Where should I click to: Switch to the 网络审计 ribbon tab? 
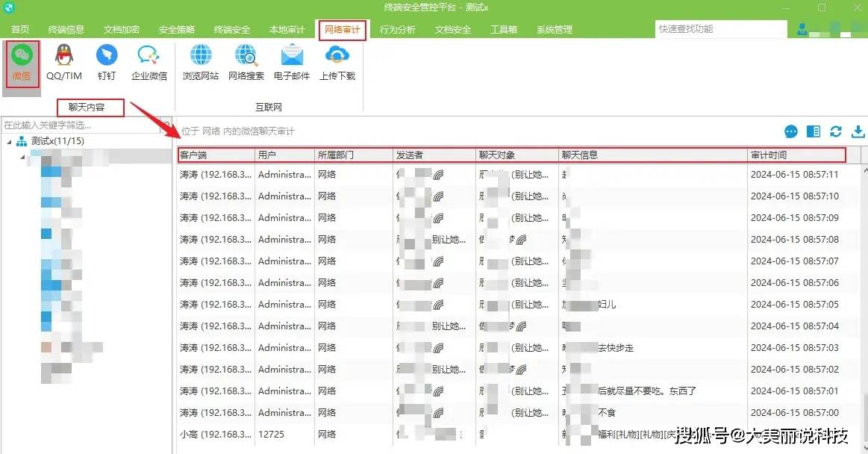343,29
